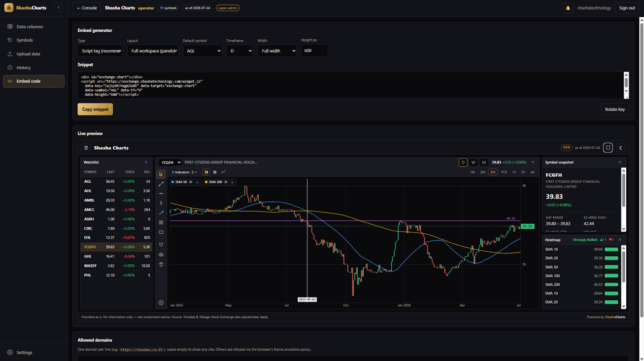
Task: Remove the SMA 50 indicator
Action: click(x=197, y=182)
